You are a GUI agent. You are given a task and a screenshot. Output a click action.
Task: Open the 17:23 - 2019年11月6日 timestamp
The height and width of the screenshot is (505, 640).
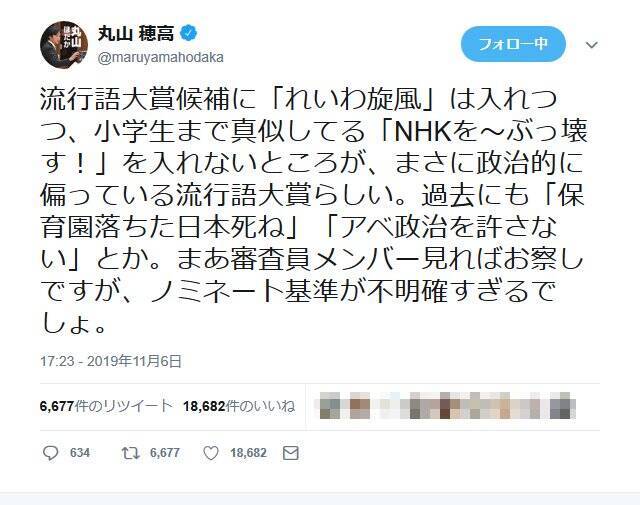pyautogui.click(x=111, y=361)
